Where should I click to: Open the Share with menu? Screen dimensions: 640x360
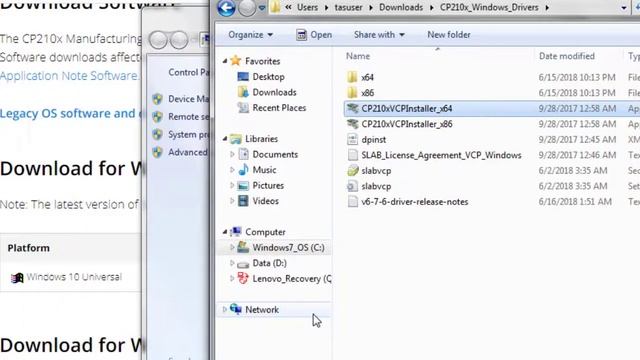379,35
